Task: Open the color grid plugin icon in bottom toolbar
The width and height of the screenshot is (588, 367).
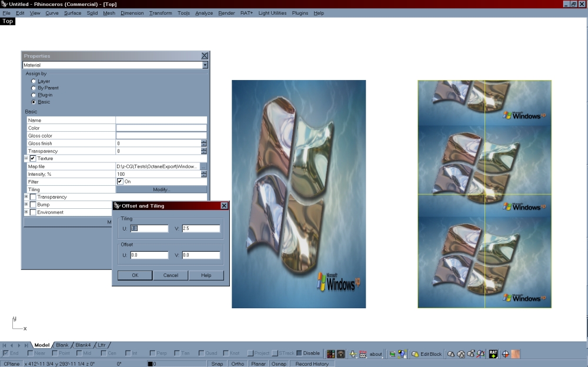Action: (330, 354)
